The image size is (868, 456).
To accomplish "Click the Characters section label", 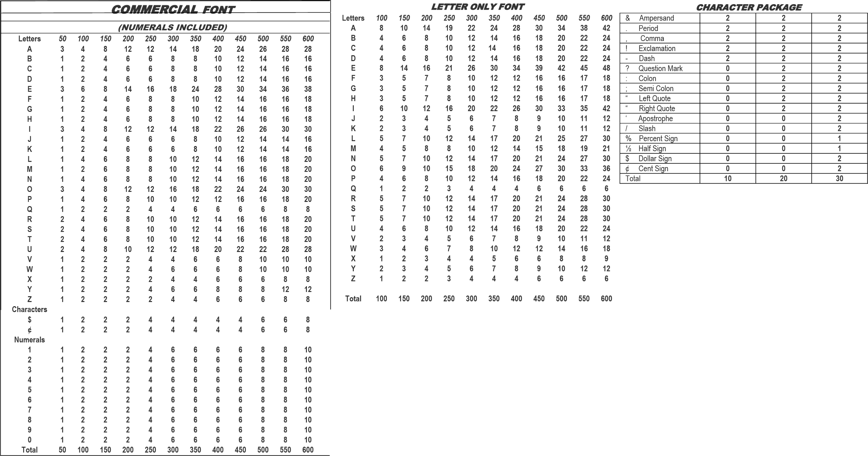I will (29, 309).
